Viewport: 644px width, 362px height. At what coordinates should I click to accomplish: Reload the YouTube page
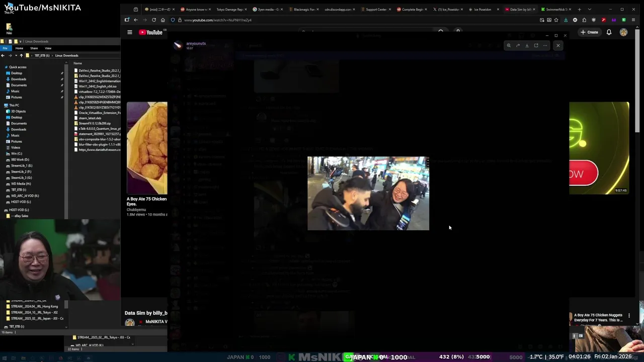[154, 20]
